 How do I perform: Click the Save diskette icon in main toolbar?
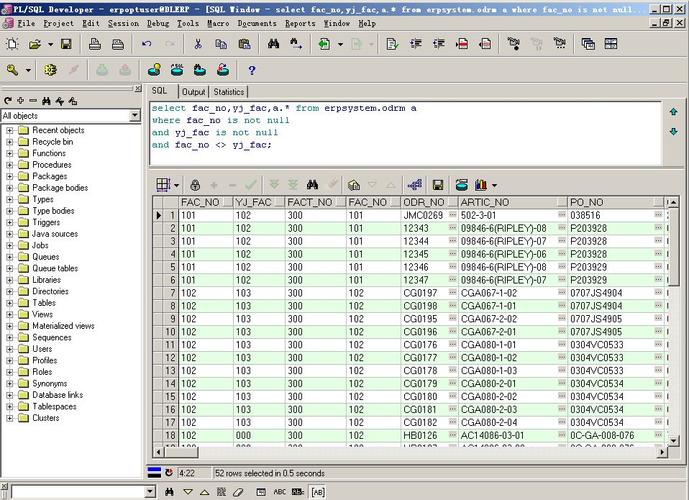66,44
